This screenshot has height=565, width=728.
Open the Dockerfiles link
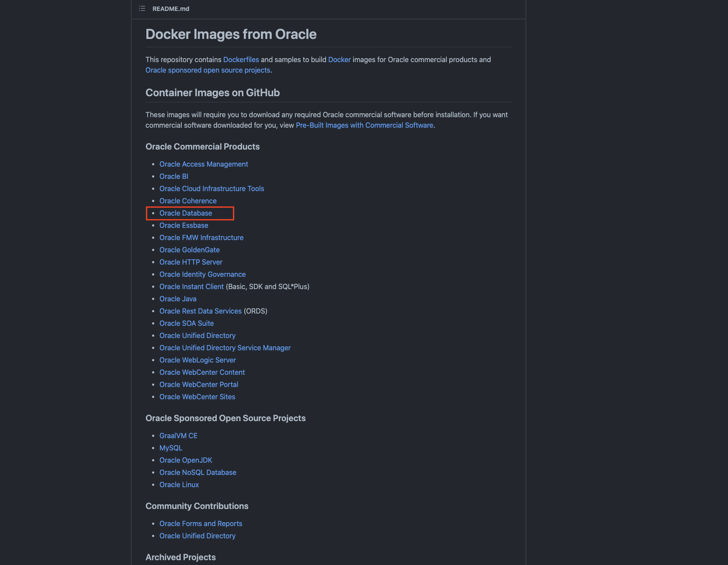pos(241,59)
